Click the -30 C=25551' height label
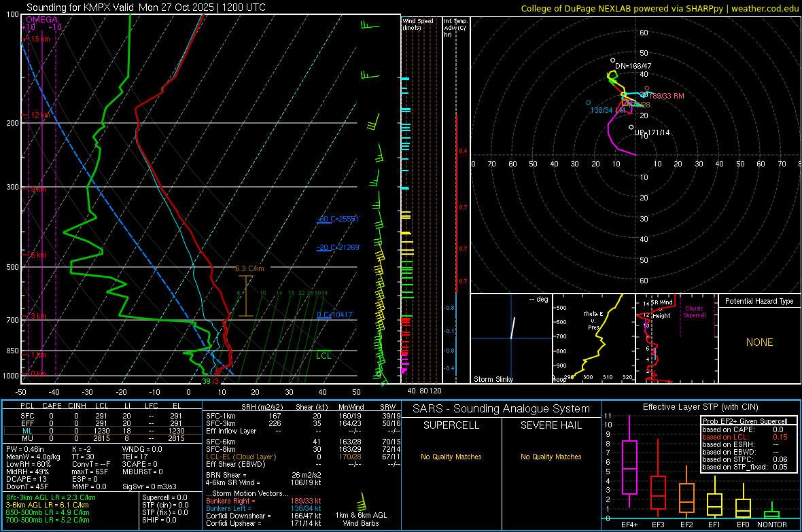802x532 pixels. [x=338, y=219]
